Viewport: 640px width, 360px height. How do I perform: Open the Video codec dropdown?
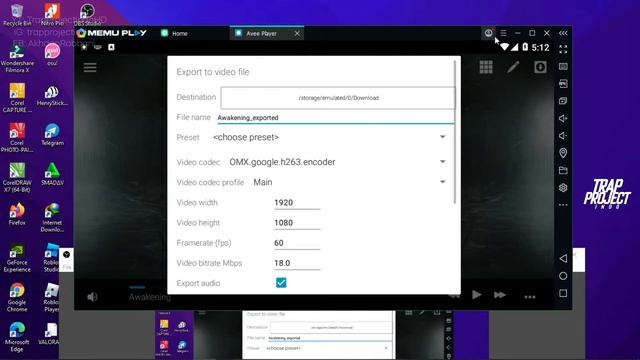tap(337, 162)
